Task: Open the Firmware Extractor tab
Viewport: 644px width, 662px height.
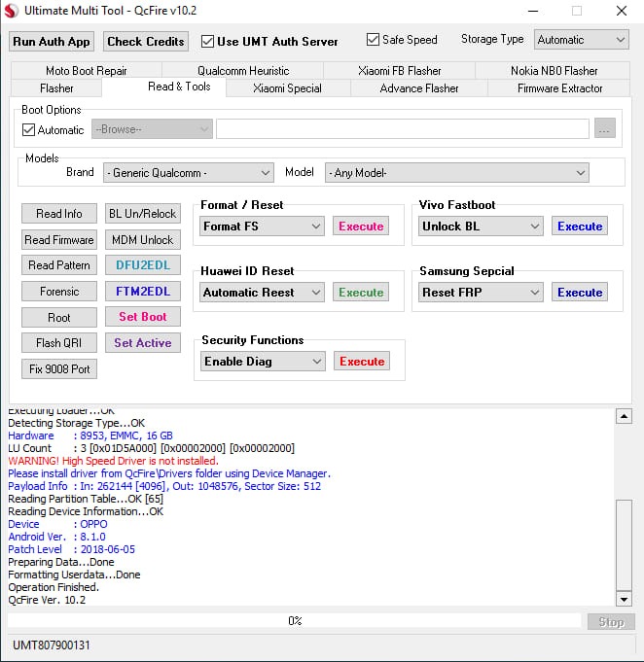Action: click(559, 88)
